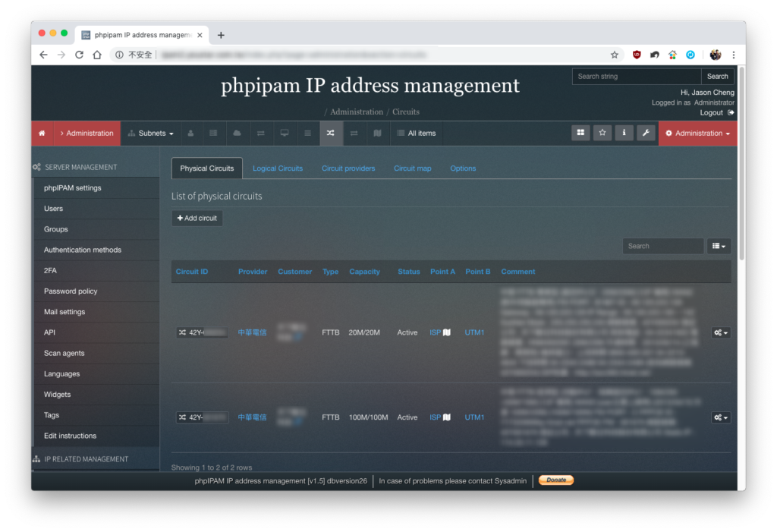Click the Logout link
777x532 pixels.
coord(716,113)
